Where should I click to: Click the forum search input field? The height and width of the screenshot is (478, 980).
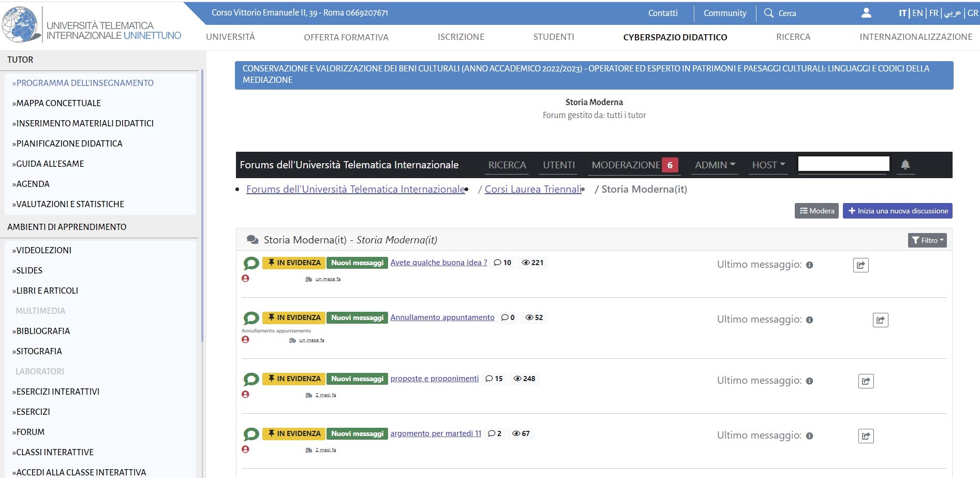click(843, 164)
